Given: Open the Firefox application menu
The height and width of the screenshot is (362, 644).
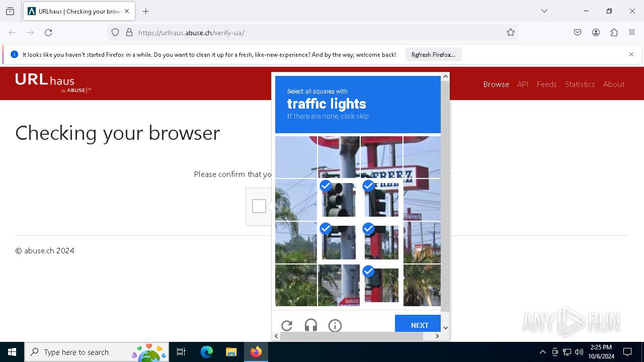Looking at the screenshot, I should [632, 33].
